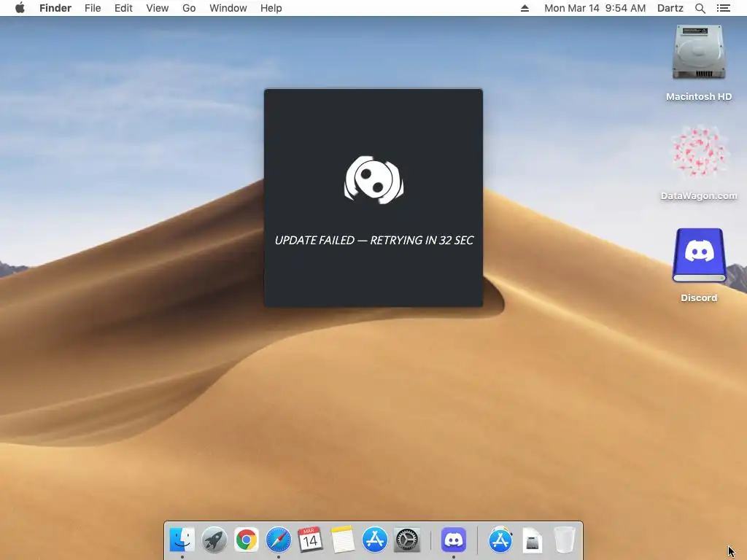Launch Safari from the Dock
Screen dimensions: 747x560
click(278, 540)
